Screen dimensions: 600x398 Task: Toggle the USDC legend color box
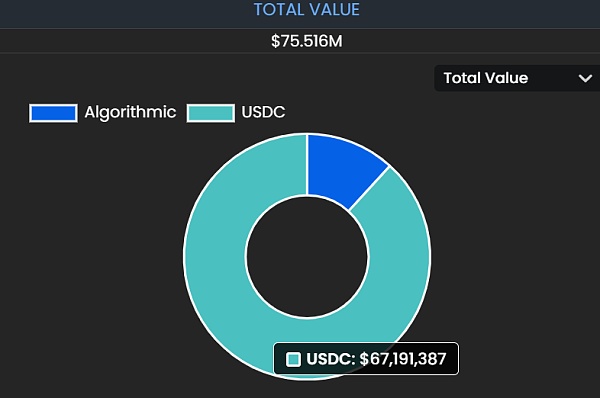(210, 113)
